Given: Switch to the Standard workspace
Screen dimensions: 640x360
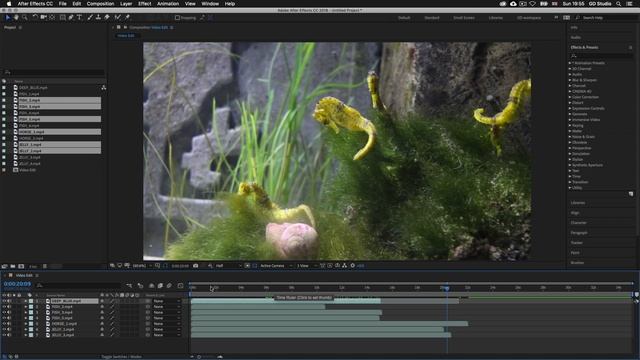Looking at the screenshot, I should tap(432, 18).
